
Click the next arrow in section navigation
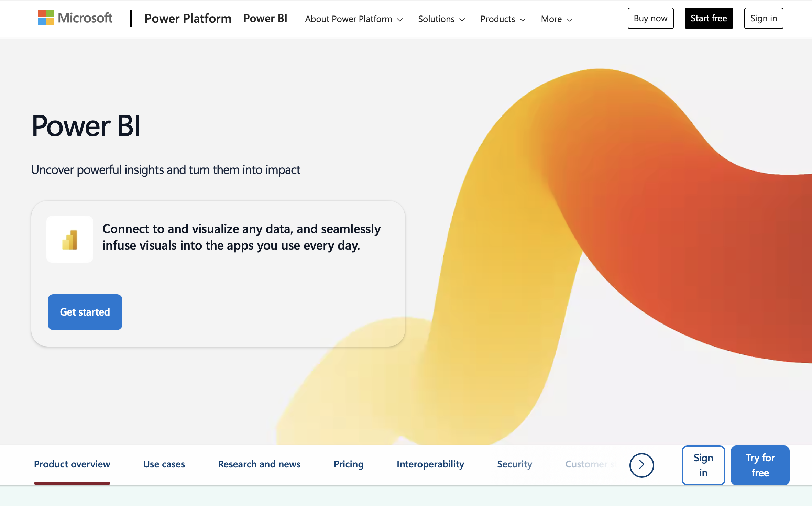point(641,465)
